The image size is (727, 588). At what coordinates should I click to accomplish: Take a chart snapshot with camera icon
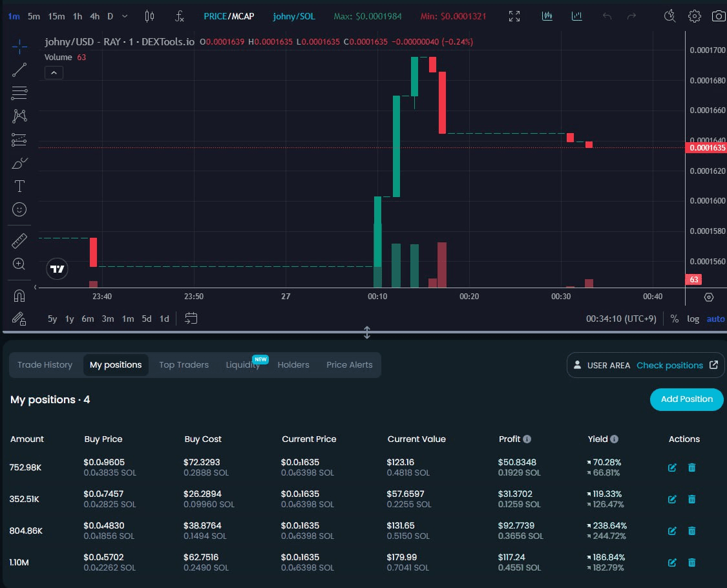[x=719, y=16]
